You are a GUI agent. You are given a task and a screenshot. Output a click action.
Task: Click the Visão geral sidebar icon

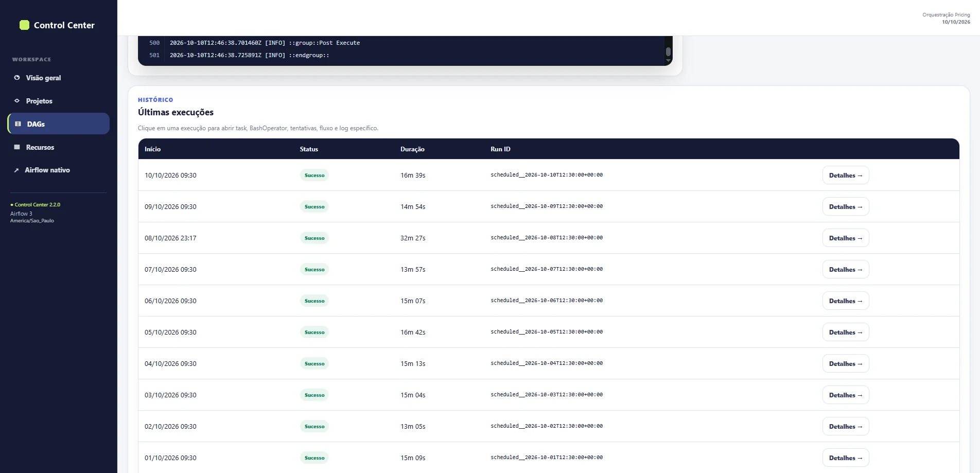tap(17, 78)
